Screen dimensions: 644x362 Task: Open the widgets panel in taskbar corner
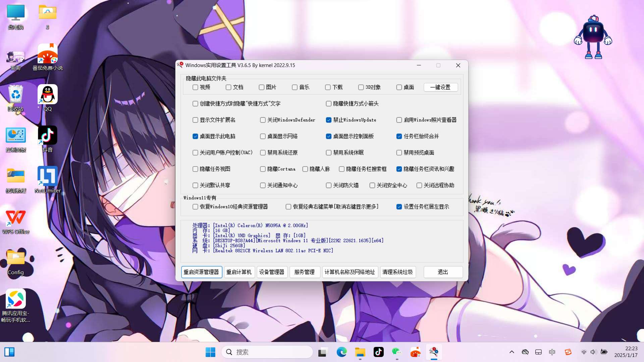point(9,352)
